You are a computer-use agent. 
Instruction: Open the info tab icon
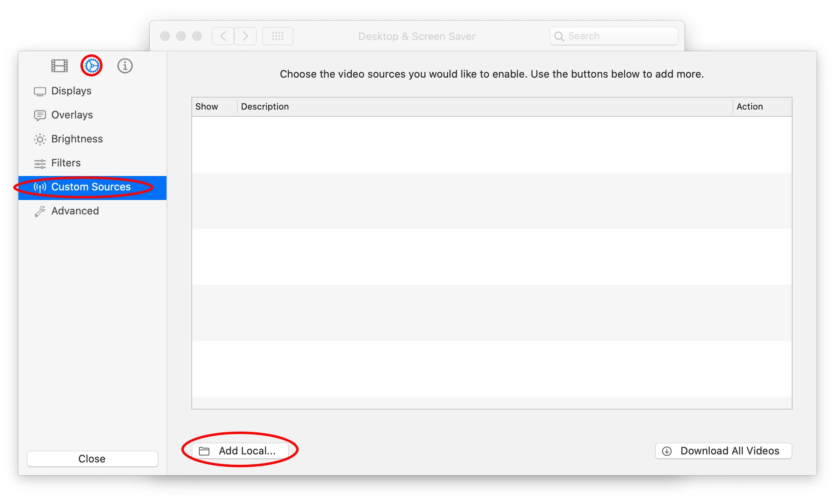point(125,66)
